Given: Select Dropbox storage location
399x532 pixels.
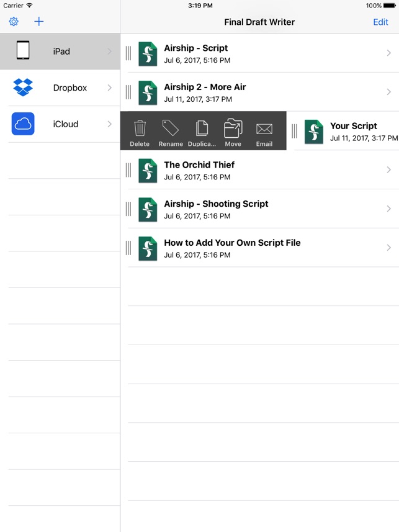Looking at the screenshot, I should coord(60,88).
